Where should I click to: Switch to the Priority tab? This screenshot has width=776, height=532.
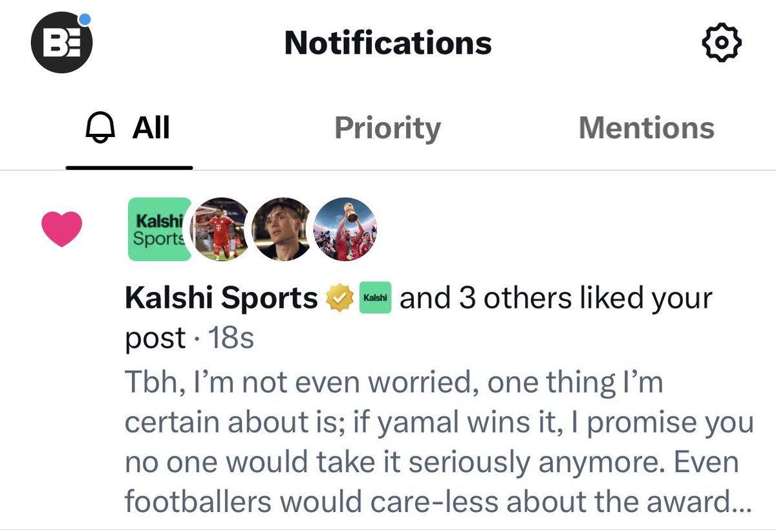point(387,128)
